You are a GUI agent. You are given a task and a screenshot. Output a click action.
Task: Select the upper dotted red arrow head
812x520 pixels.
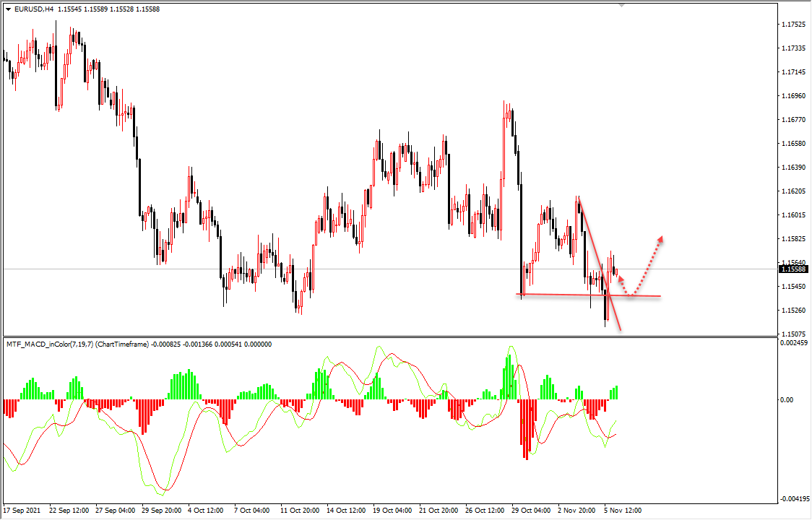(660, 239)
